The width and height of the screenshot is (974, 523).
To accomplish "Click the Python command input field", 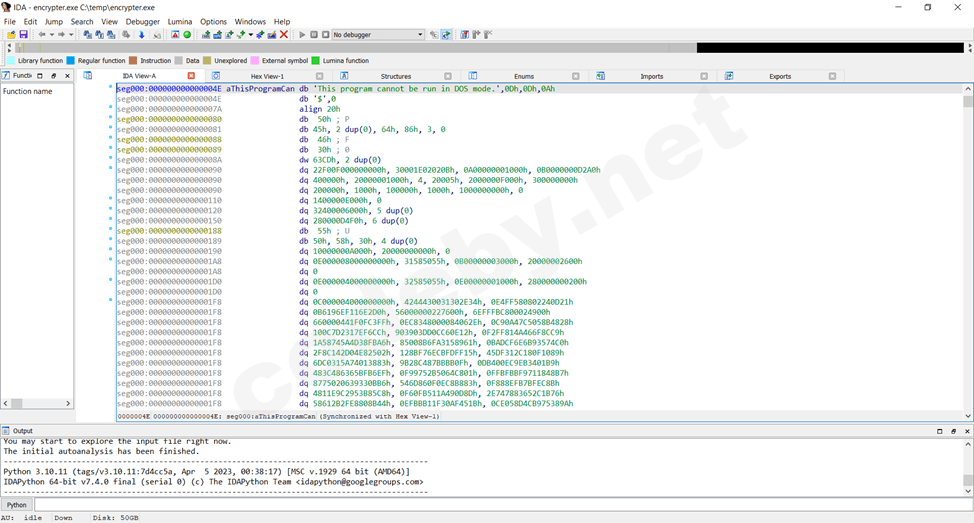I will 503,504.
